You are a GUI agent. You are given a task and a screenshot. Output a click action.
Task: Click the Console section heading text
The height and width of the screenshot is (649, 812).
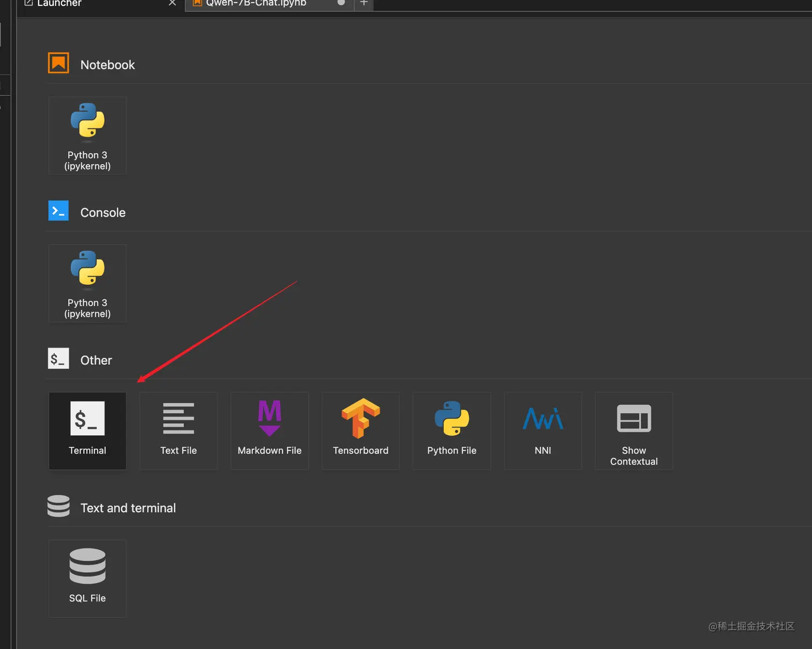(103, 213)
